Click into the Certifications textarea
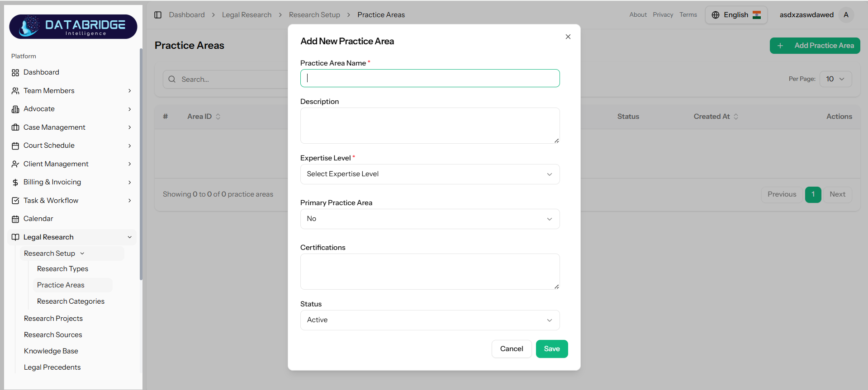The image size is (868, 390). (x=430, y=272)
